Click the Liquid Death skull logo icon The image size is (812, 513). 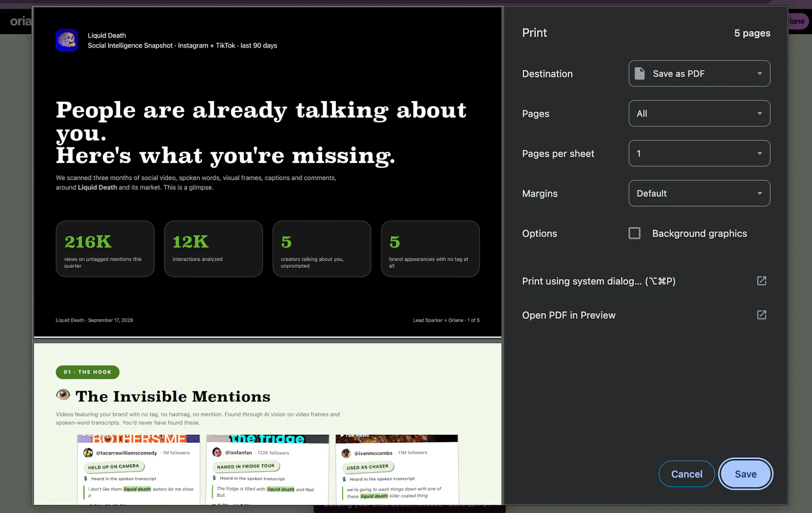[x=67, y=40]
